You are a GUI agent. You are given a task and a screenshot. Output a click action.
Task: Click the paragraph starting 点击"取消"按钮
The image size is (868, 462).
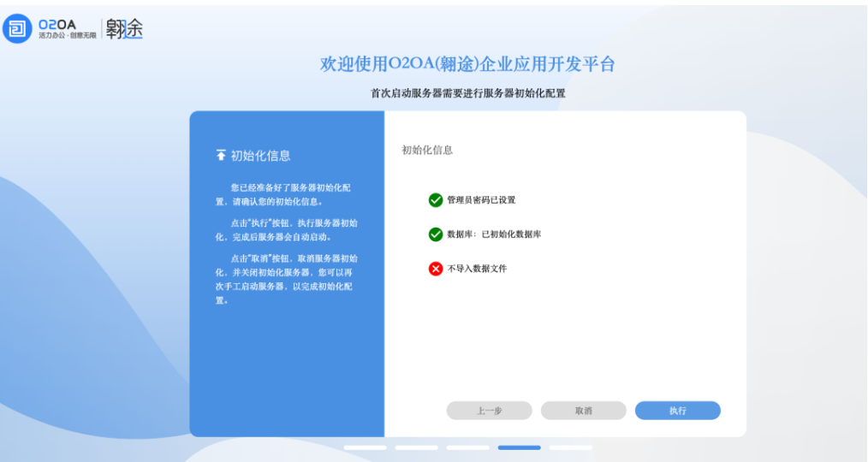286,279
